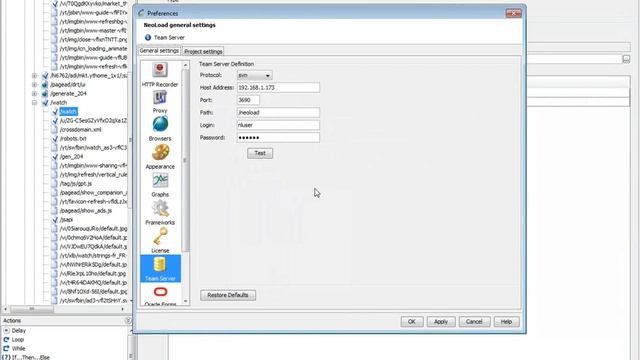Click the Password input field
Screen dimensions: 640x360
click(x=278, y=138)
